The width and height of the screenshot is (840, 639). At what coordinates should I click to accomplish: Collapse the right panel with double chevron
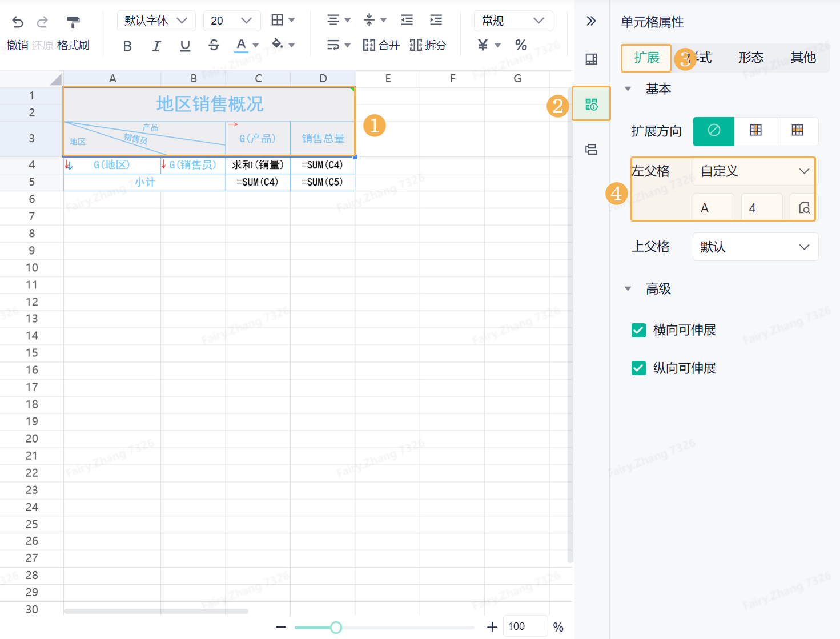tap(591, 21)
